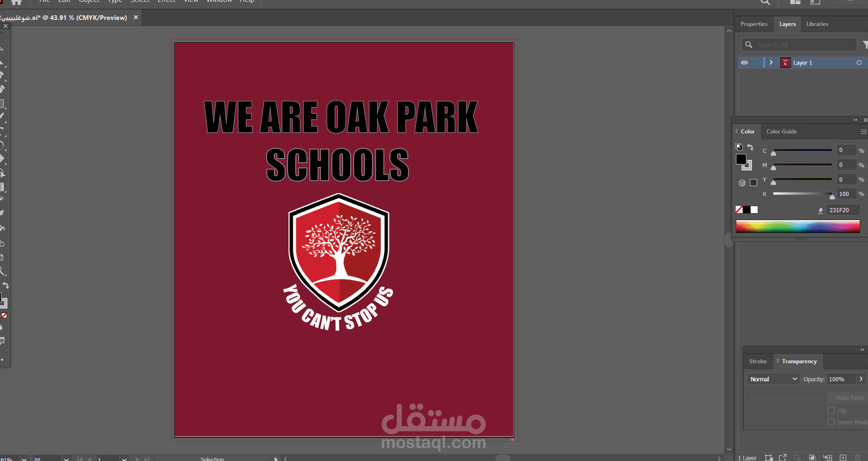Viewport: 868px width, 461px height.
Task: Switch to the Properties tab
Action: pos(754,24)
